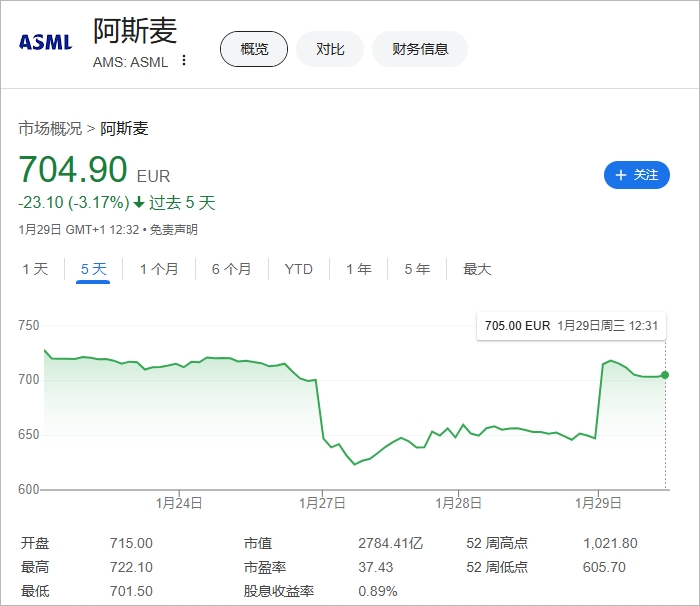Click the ASML company logo
This screenshot has height=606, width=700.
click(45, 42)
